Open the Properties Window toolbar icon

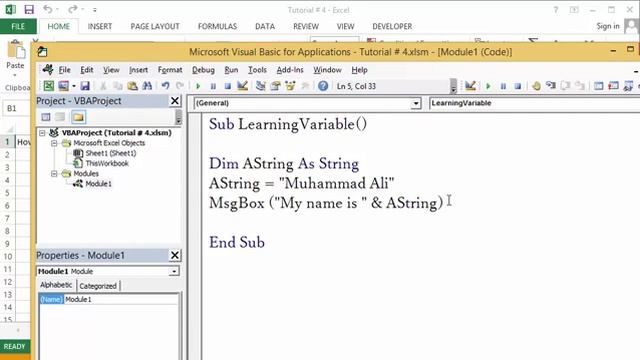click(x=276, y=86)
